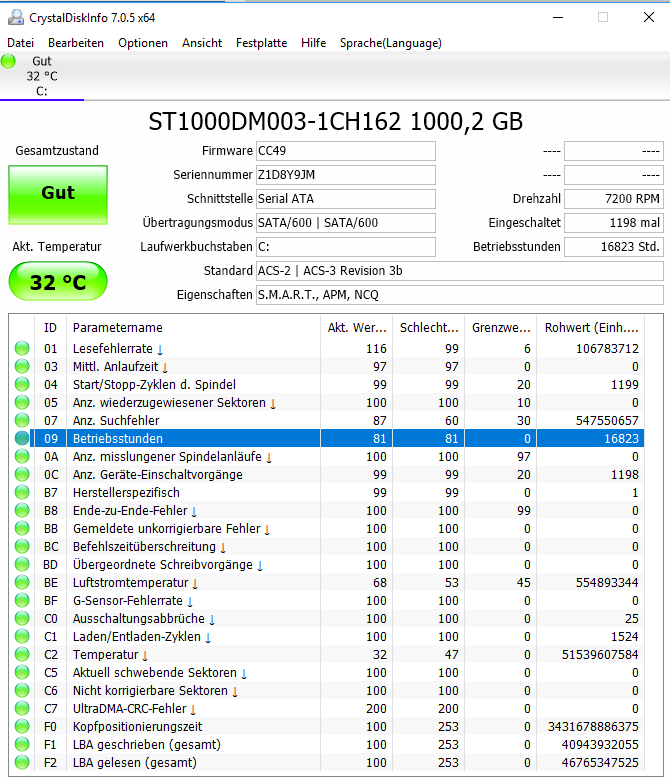This screenshot has height=778, width=670.
Task: Select the Anz. Suchfehler parameter name
Action: point(116,420)
